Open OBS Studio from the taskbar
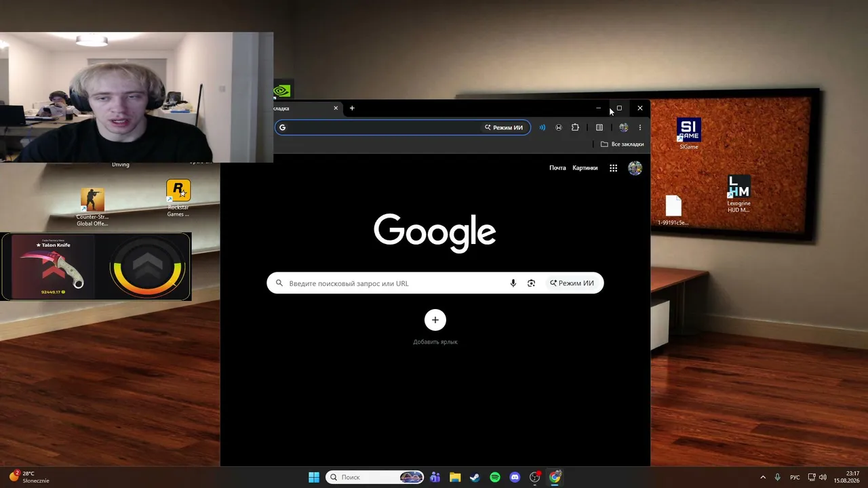This screenshot has height=488, width=868. coord(535,477)
